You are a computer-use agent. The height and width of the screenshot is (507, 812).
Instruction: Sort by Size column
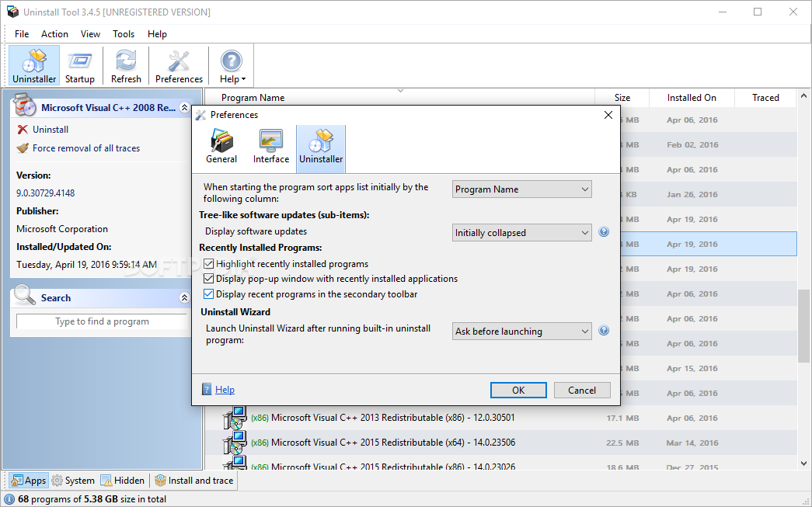point(622,98)
